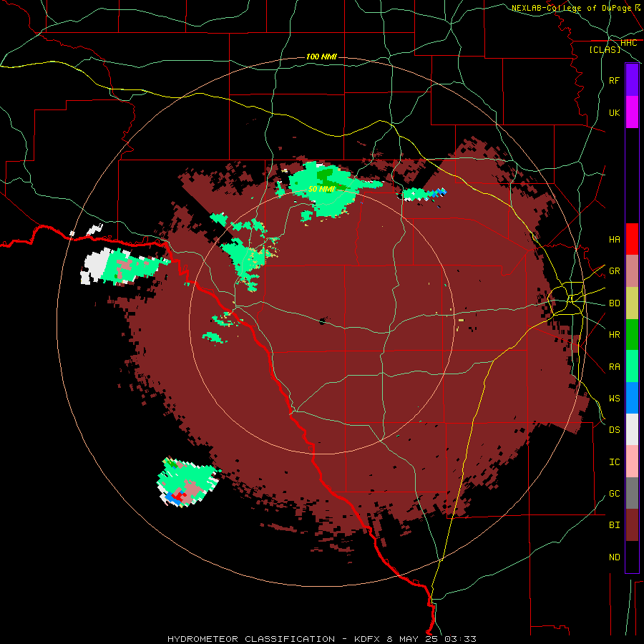Viewport: 644px width, 644px height.
Task: Click the UK legend label
Action: [x=615, y=112]
